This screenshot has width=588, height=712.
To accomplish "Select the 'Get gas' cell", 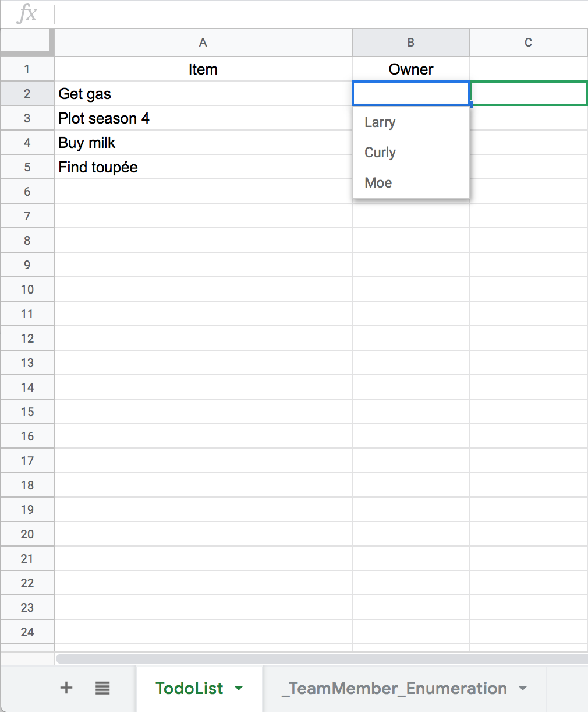I will pyautogui.click(x=203, y=94).
